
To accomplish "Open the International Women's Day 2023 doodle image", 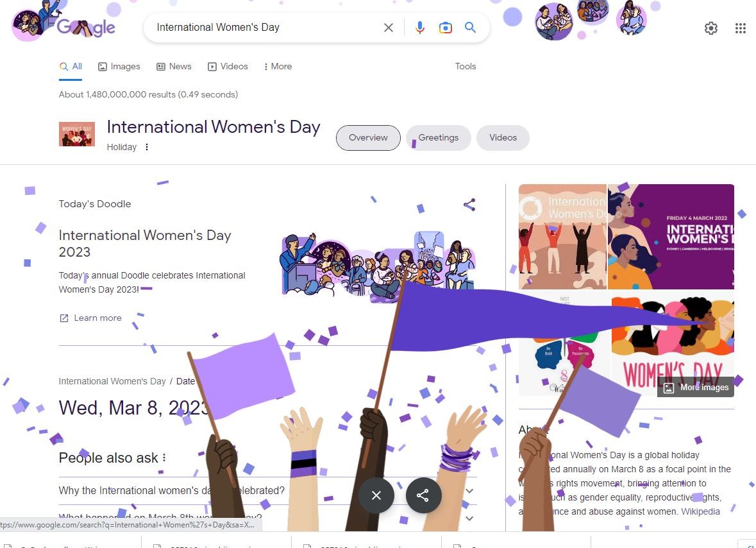I will coord(378,266).
